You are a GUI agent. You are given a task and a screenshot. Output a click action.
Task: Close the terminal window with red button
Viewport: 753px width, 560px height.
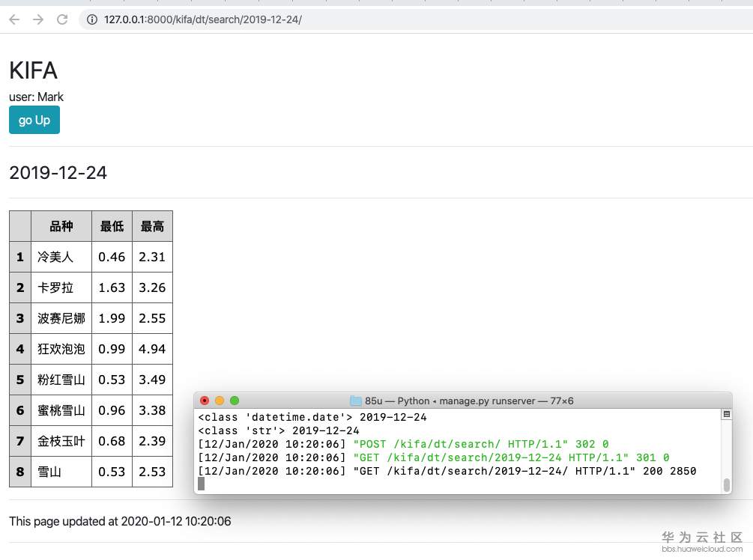pyautogui.click(x=205, y=401)
